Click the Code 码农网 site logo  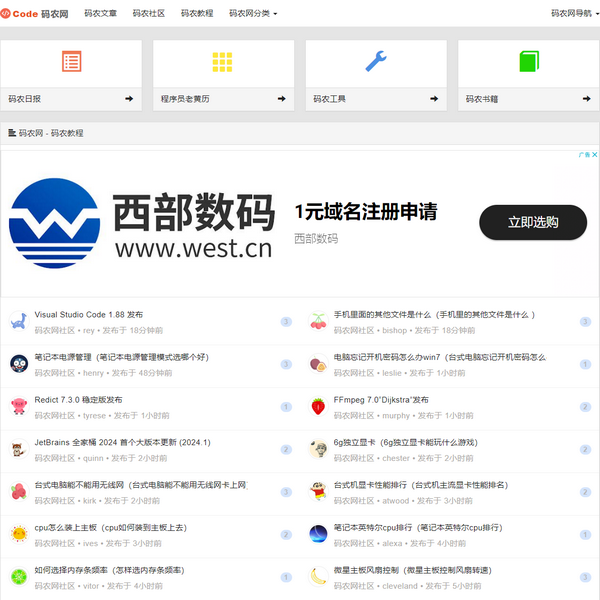[x=35, y=13]
